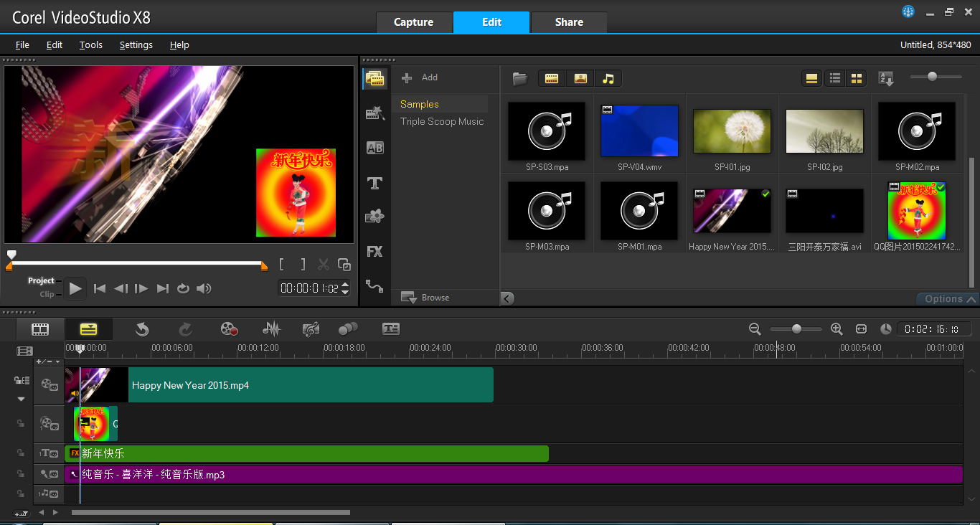Zoom out the timeline with minus magnifier
Image resolution: width=980 pixels, height=525 pixels.
click(755, 328)
